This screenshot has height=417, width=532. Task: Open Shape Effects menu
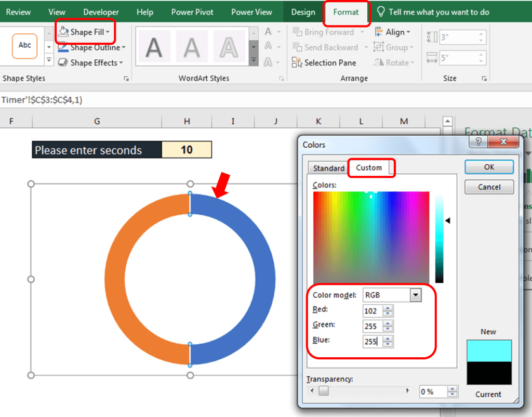click(x=91, y=62)
